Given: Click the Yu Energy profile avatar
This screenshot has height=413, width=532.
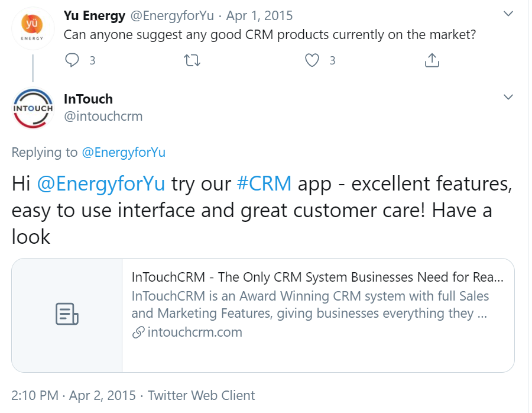Looking at the screenshot, I should [33, 28].
